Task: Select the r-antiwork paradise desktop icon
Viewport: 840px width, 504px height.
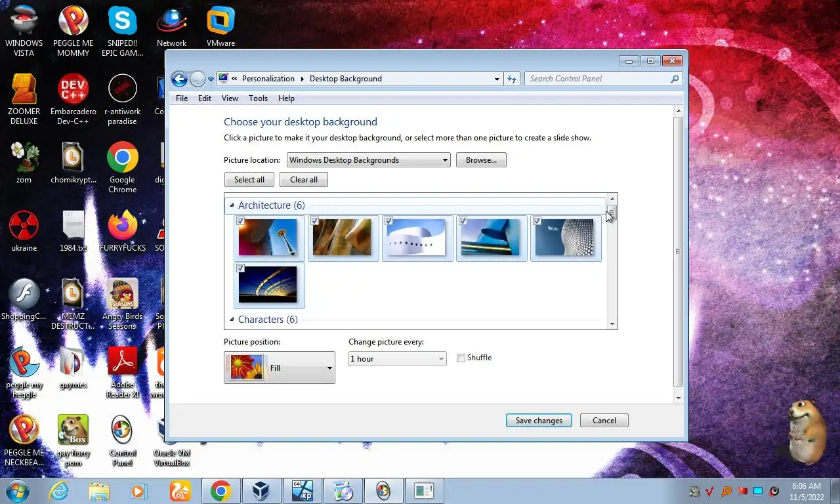Action: click(x=122, y=98)
